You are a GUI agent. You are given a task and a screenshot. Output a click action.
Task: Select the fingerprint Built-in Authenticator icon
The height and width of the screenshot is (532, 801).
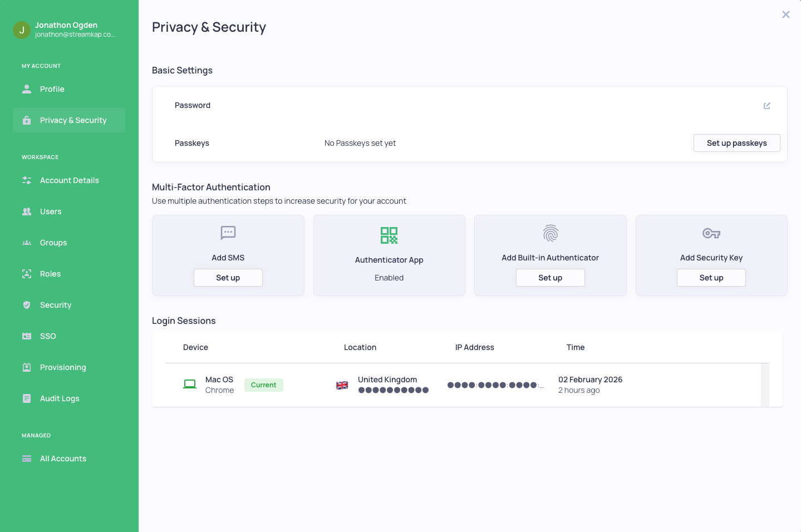(550, 233)
